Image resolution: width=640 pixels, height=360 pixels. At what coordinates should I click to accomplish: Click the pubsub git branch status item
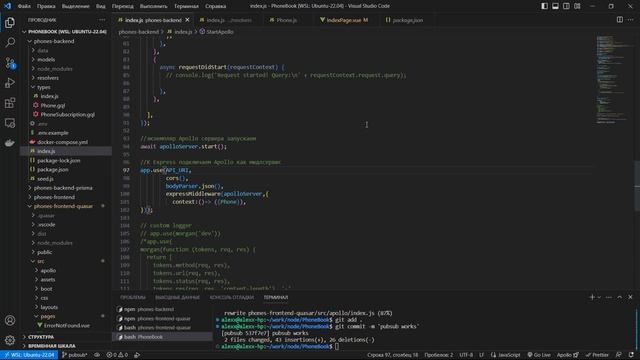(x=74, y=355)
